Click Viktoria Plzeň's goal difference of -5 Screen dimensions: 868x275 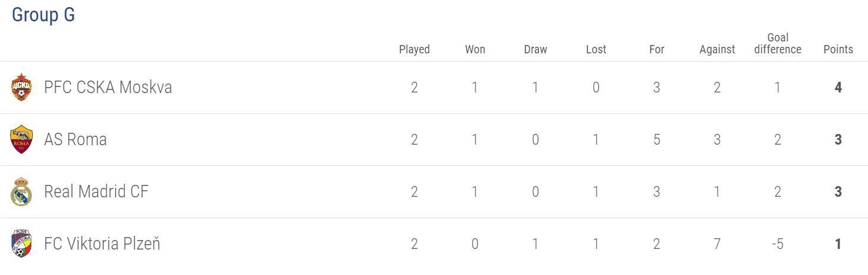(778, 244)
